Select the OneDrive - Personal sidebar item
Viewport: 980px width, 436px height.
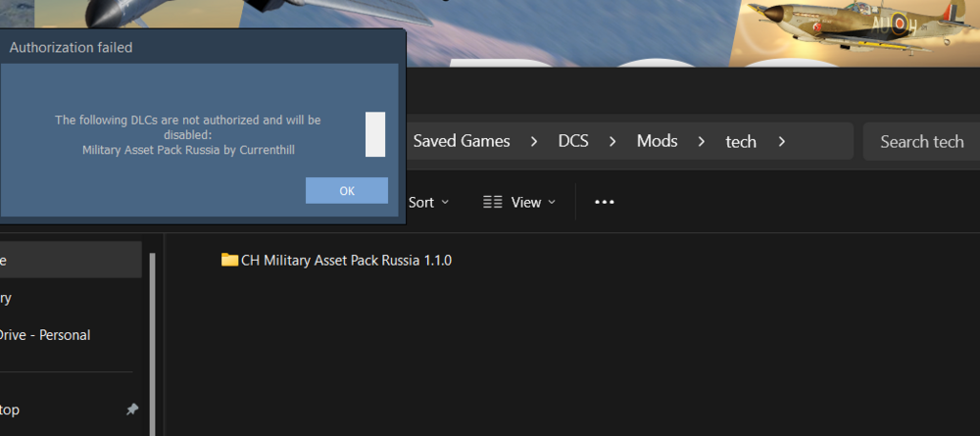click(x=45, y=335)
